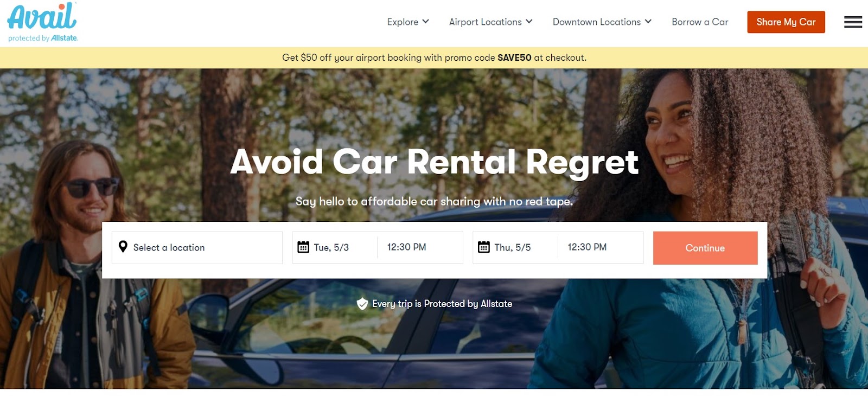Screen dimensions: 868x410
Task: Open the Explore menu
Action: (x=408, y=22)
